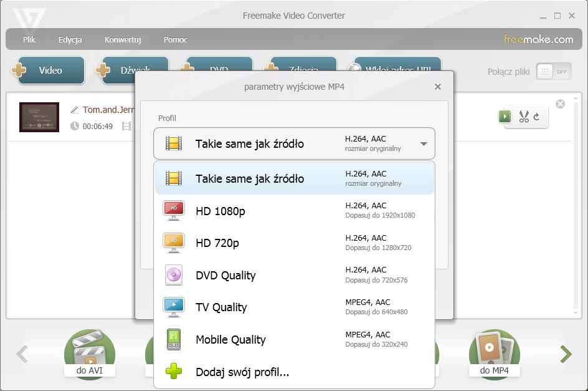Remove the Tom.and.Jerry file from list
The width and height of the screenshot is (588, 391).
pyautogui.click(x=560, y=104)
